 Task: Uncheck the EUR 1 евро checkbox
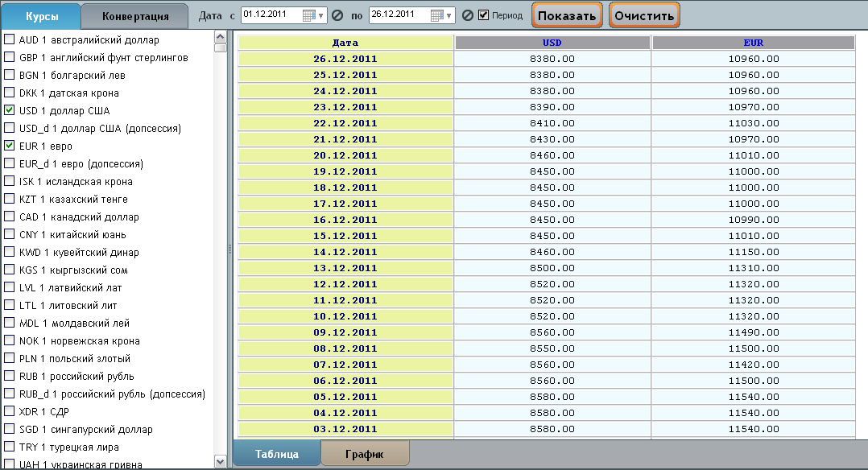click(x=10, y=146)
